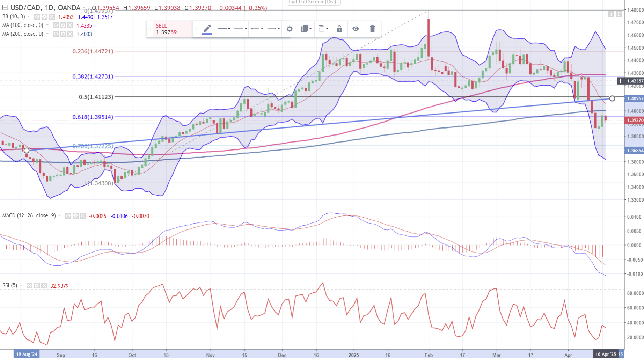Remove the MA (100, close, 0) indicator
This screenshot has height=358, width=644.
(x=70, y=25)
